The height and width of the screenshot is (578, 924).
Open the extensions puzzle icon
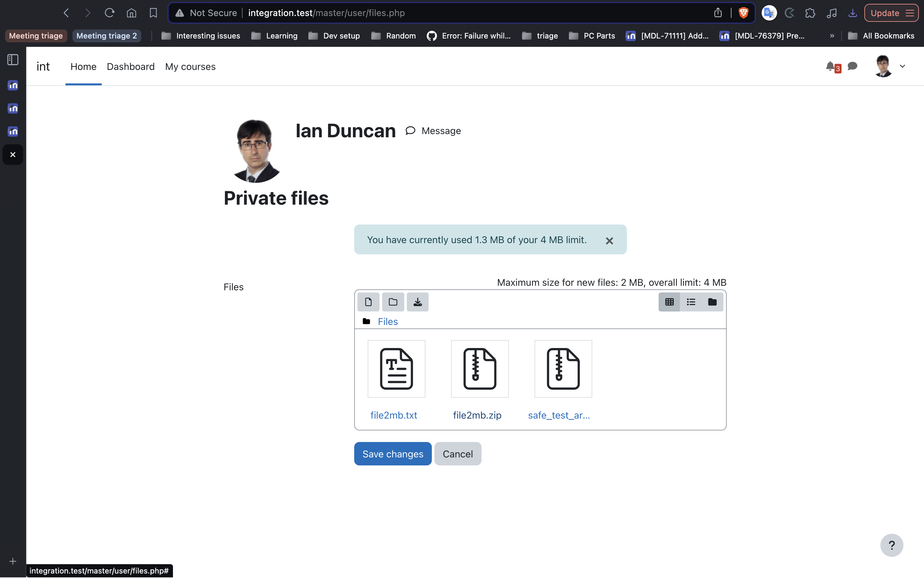(810, 13)
